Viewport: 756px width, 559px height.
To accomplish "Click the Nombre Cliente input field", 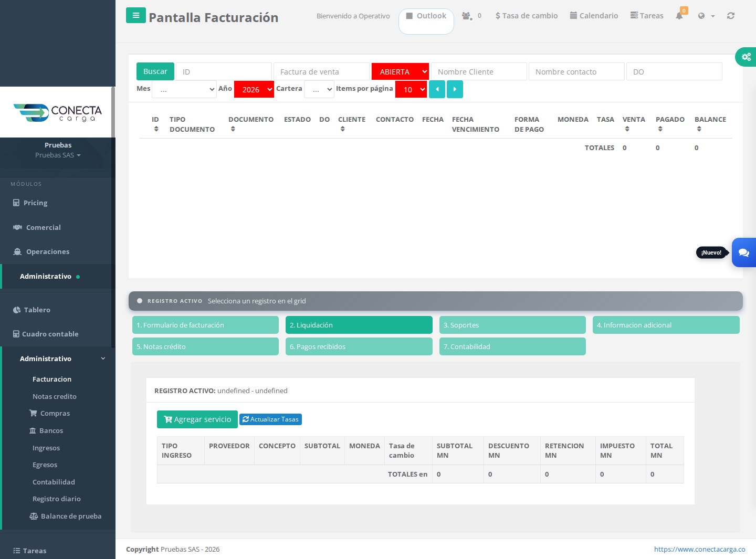I will [x=479, y=71].
